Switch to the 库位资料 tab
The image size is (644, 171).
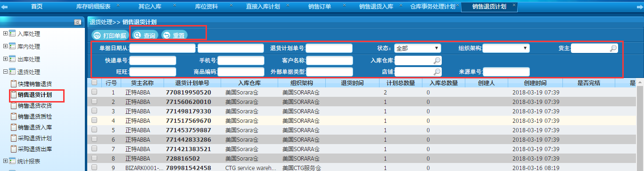pyautogui.click(x=206, y=7)
